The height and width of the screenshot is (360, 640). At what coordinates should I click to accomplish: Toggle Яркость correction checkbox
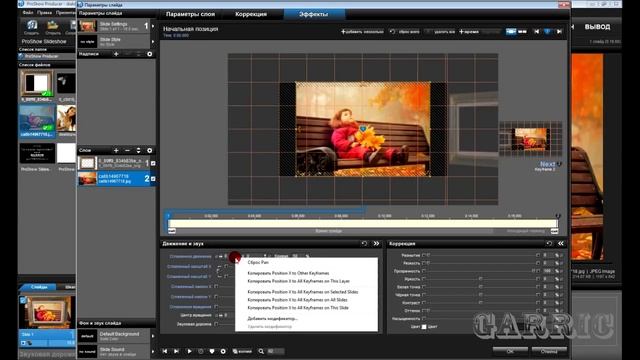pyautogui.click(x=424, y=279)
